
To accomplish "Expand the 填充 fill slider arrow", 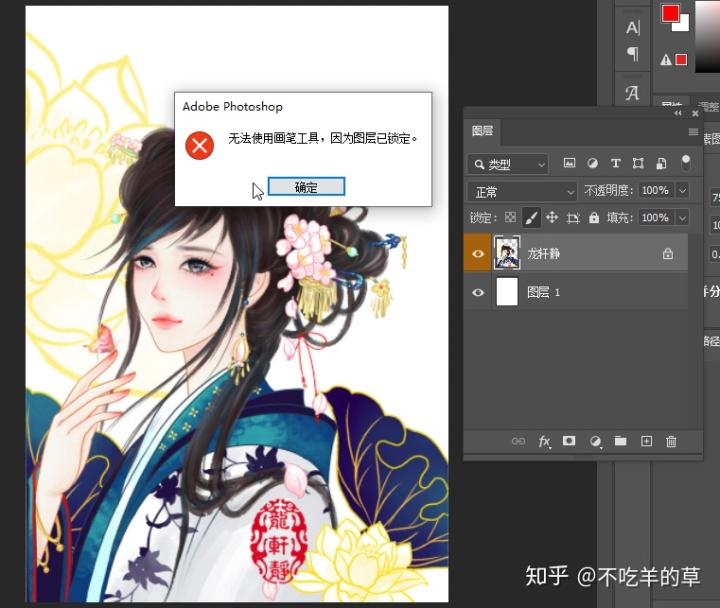I will point(682,217).
